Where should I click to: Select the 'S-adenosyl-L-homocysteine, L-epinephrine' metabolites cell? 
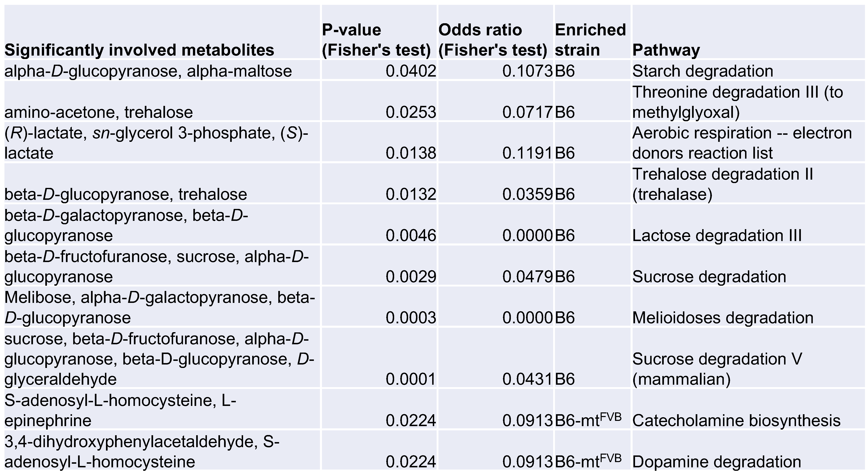coord(120,410)
